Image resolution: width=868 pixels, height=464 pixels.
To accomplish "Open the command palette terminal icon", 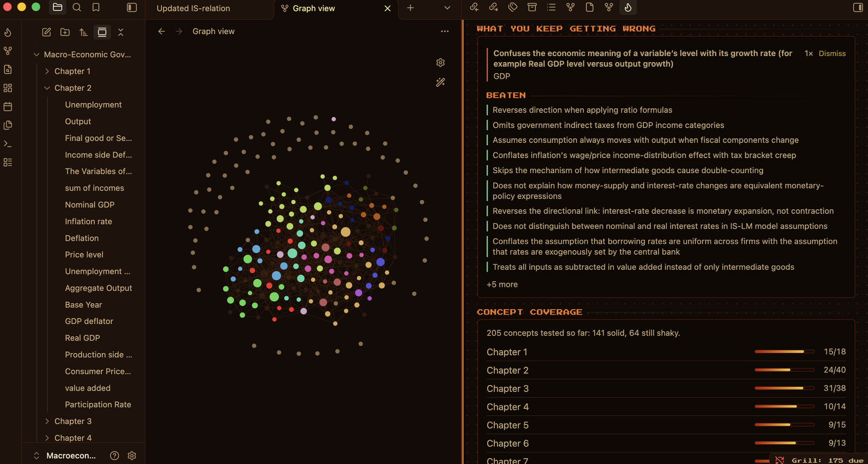I will pos(8,144).
